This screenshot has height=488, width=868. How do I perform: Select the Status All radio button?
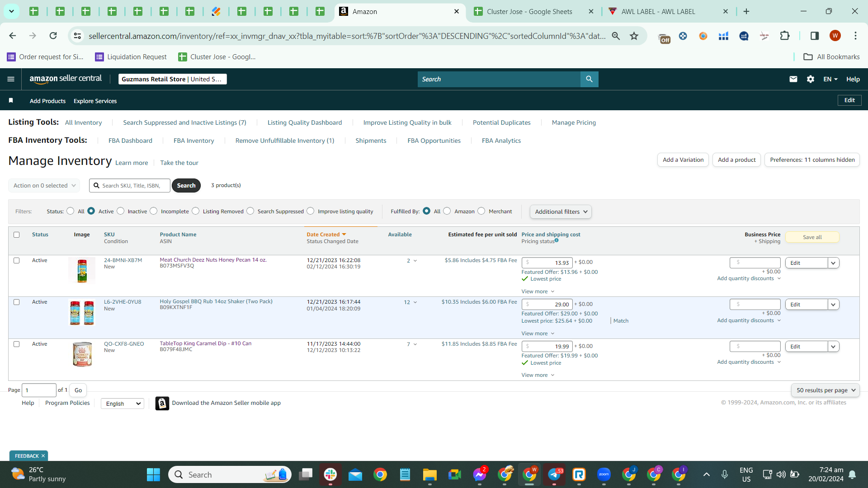(71, 211)
